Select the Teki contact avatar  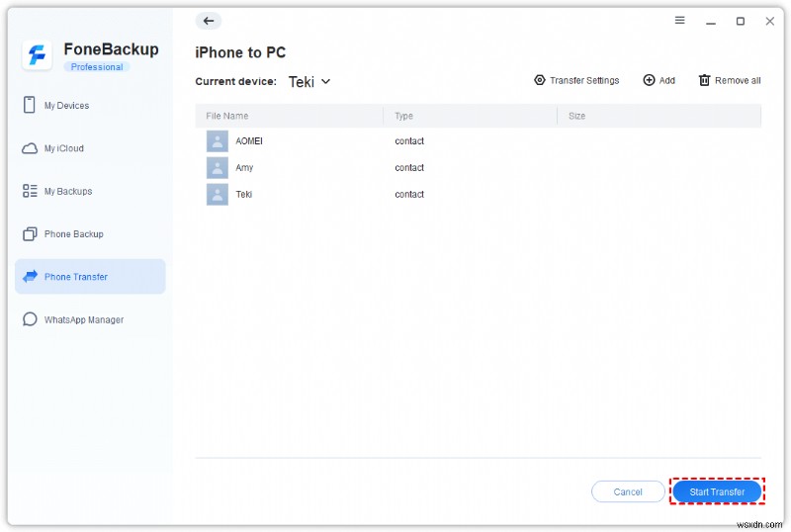(218, 195)
